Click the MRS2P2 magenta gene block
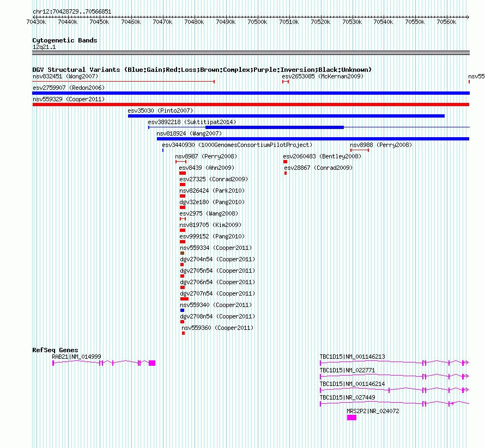Image resolution: width=485 pixels, height=448 pixels. tap(351, 418)
